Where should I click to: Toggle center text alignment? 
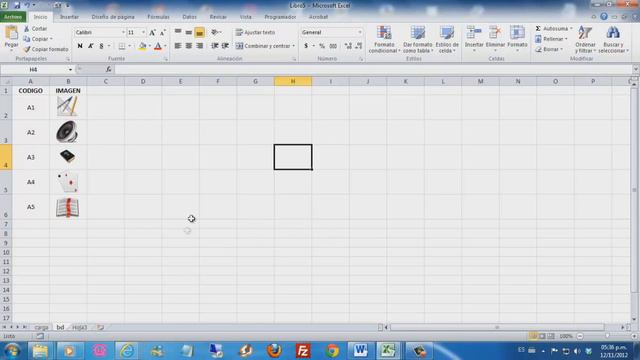coord(189,46)
